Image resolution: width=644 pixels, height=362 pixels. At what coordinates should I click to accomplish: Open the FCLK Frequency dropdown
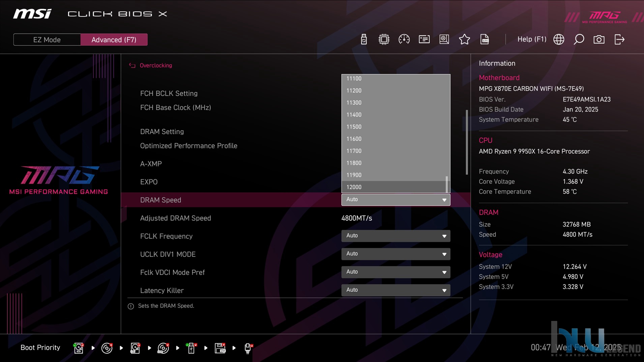(396, 236)
